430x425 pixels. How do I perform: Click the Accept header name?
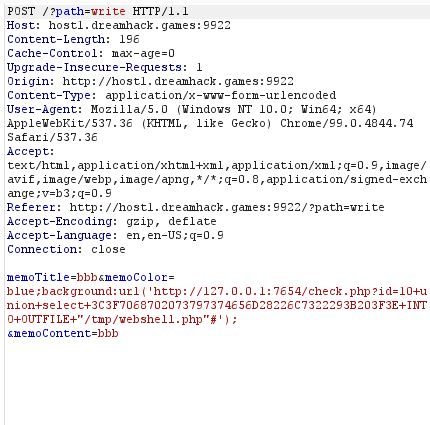(x=28, y=152)
